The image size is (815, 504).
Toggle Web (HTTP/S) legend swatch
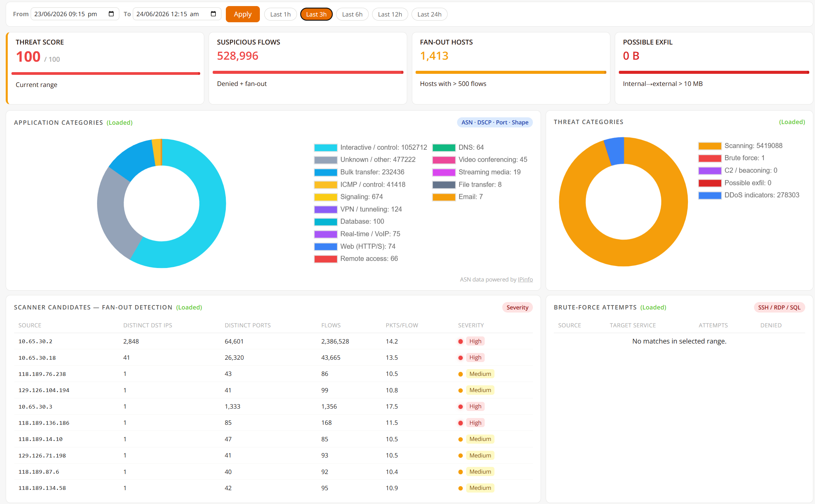[326, 246]
